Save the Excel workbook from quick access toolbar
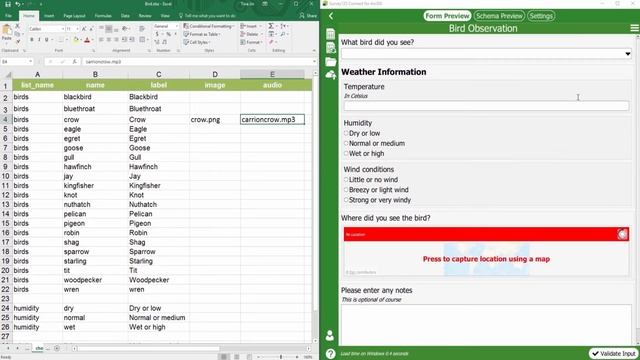 click(x=8, y=4)
